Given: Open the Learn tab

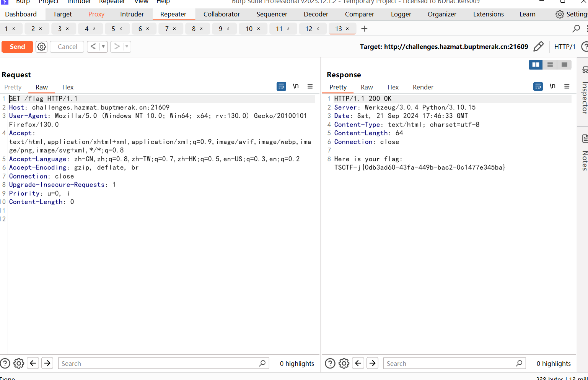Looking at the screenshot, I should [527, 14].
